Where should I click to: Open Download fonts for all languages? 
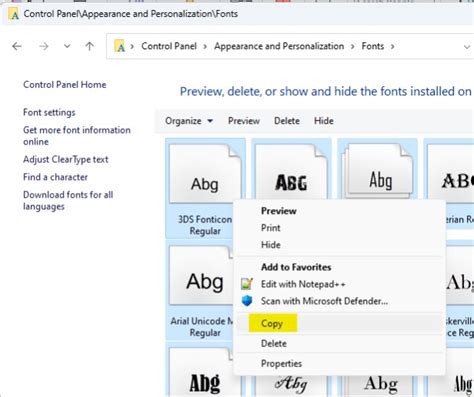68,200
